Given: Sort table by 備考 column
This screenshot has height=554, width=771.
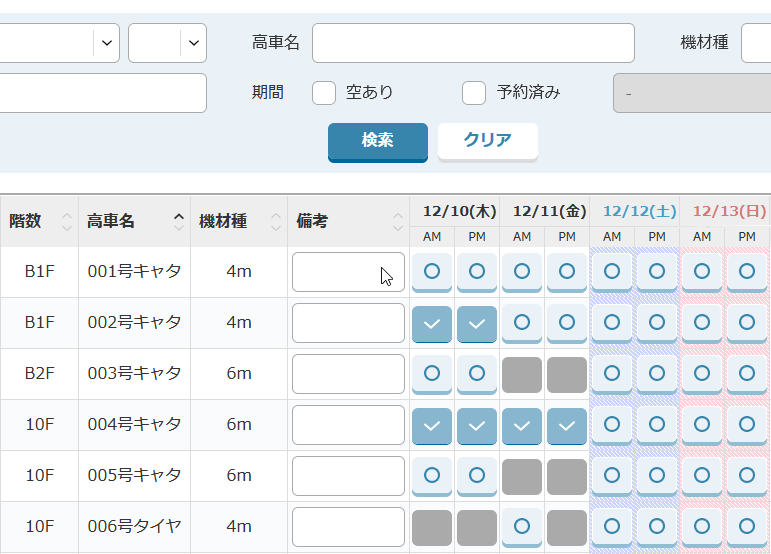Looking at the screenshot, I should tap(348, 221).
